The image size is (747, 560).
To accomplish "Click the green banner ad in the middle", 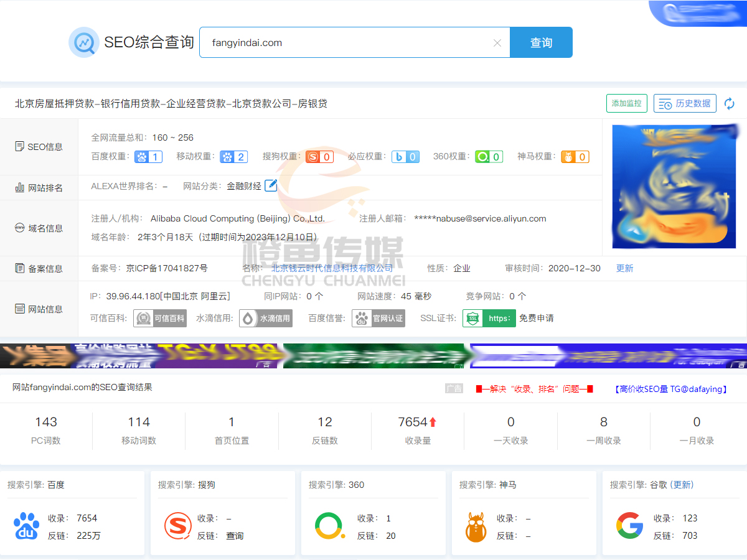I will pyautogui.click(x=374, y=356).
